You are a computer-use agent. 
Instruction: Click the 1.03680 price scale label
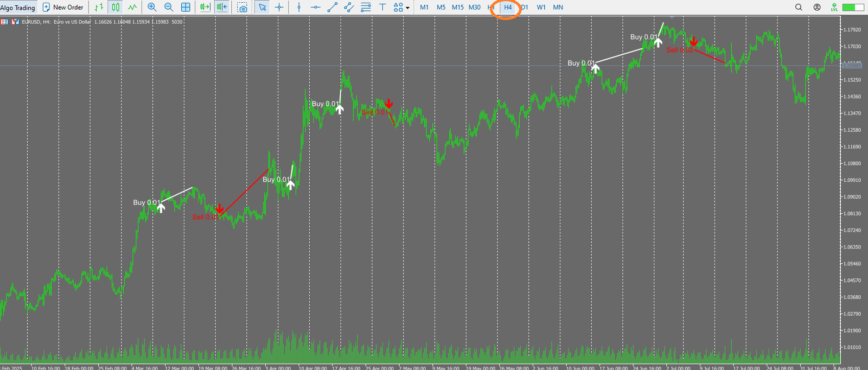(x=852, y=297)
